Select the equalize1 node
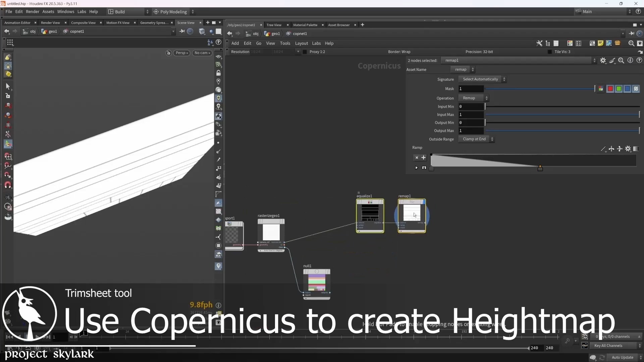This screenshot has height=362, width=644. point(370,216)
